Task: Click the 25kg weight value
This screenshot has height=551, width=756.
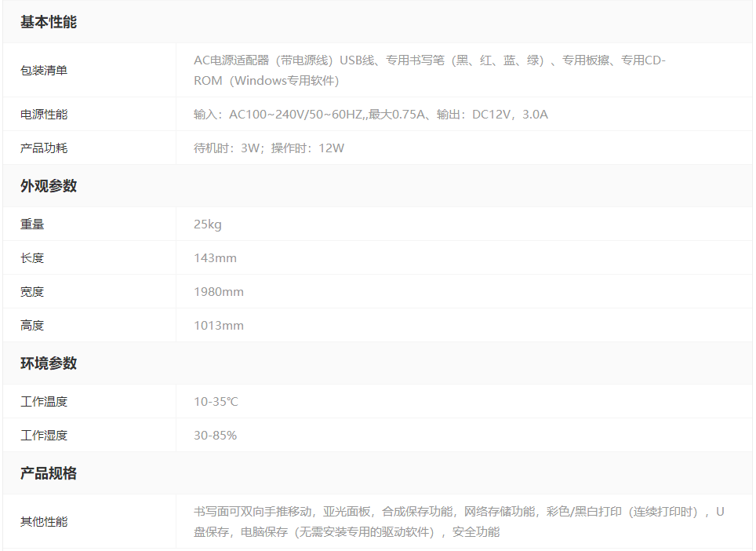Action: [x=208, y=224]
